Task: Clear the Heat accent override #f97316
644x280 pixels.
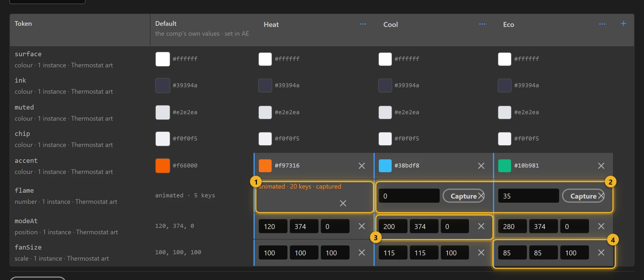Action: 362,166
